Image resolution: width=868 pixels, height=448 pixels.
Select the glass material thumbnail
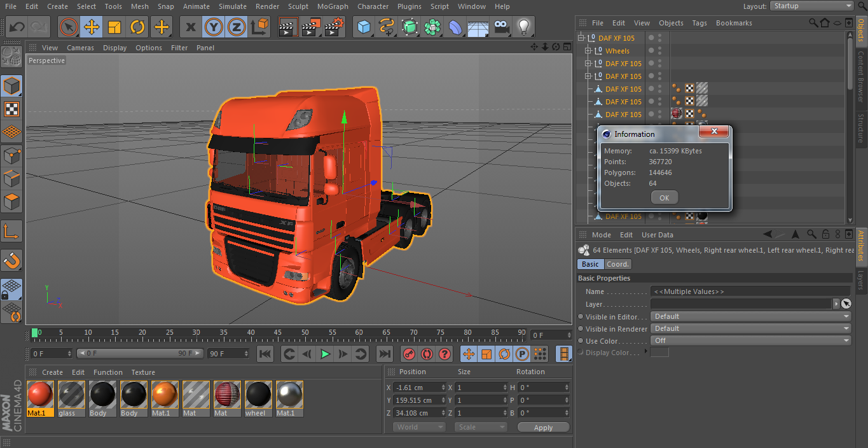(x=72, y=396)
